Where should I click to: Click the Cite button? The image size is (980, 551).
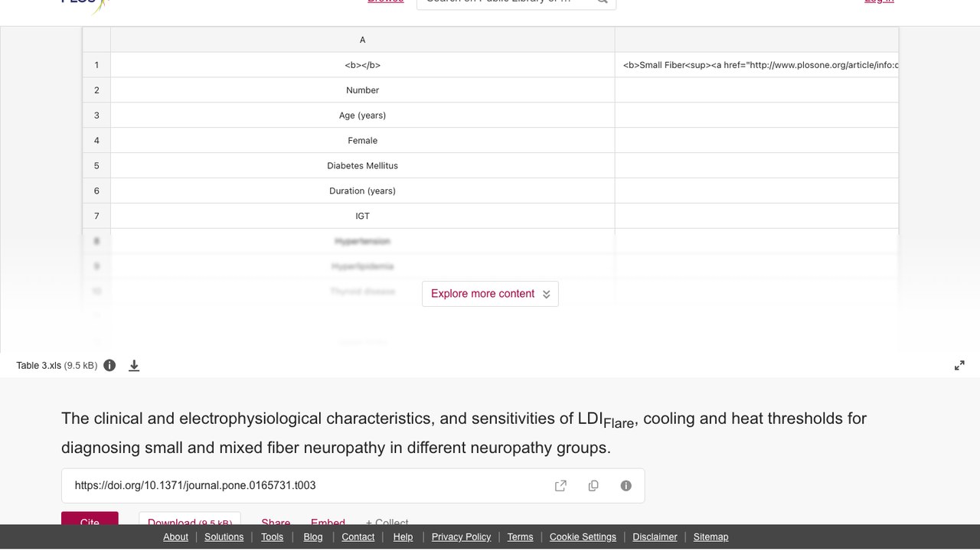(x=90, y=520)
